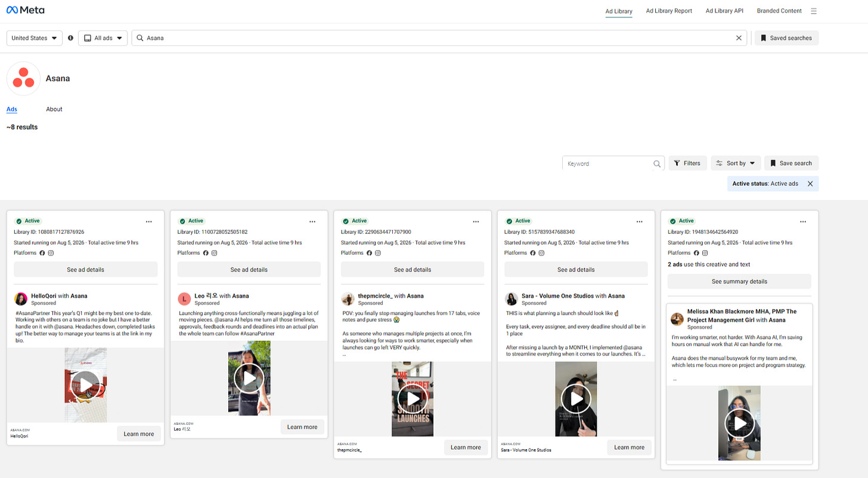Viewport: 868px width, 478px height.
Task: Click the Active status badge on the HelloQori ad
Action: point(27,221)
